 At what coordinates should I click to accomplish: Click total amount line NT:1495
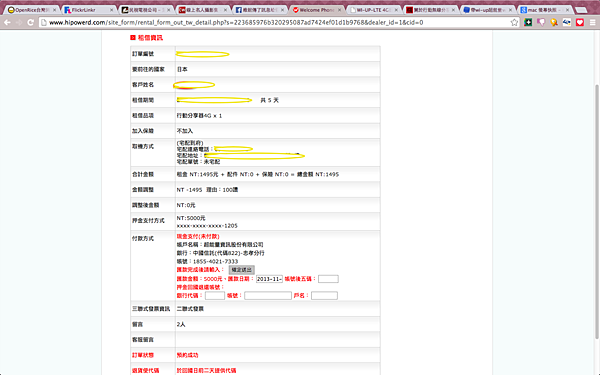point(258,174)
